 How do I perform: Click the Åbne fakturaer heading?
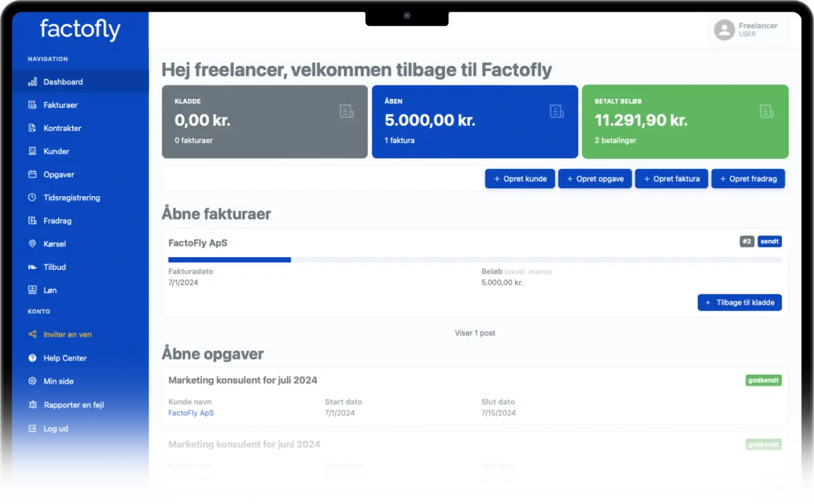point(217,214)
